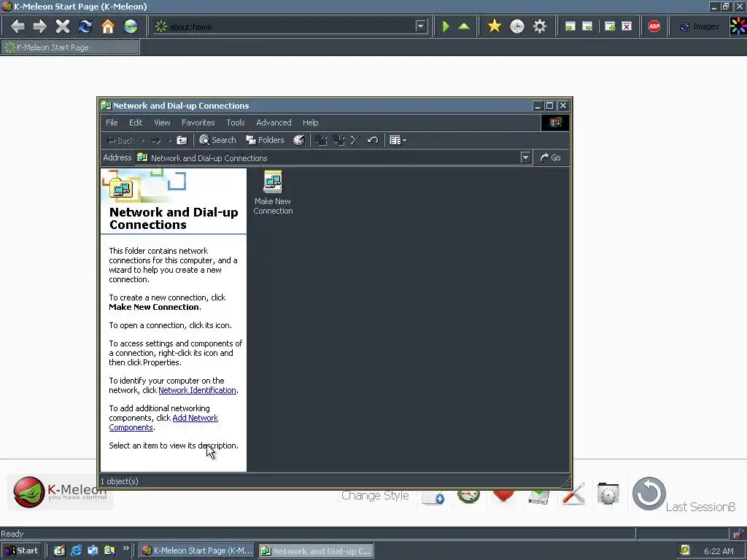Click the Delete X icon in Network Connections toolbar
Viewport: 747px width, 560px height.
pos(355,140)
